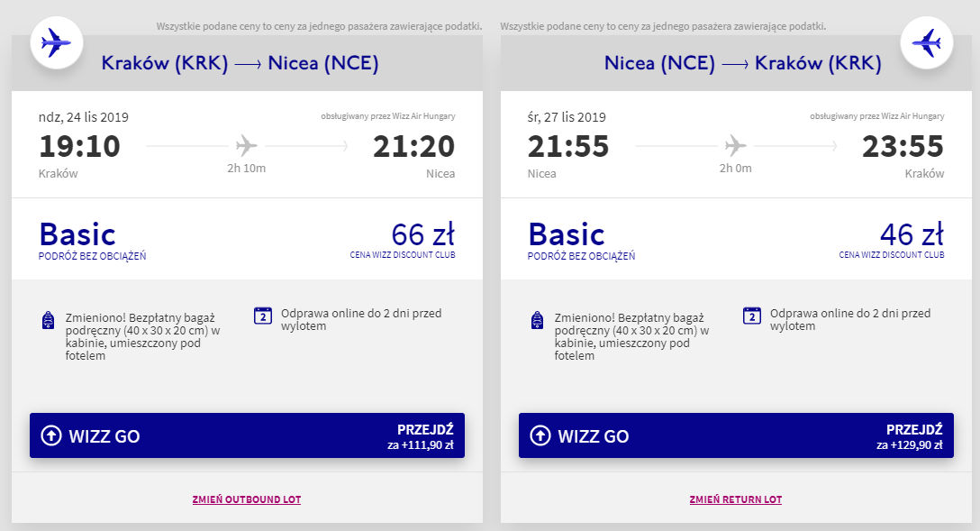
Task: Click the circled arrow icon in outbound WIZZ GO
Action: (50, 435)
